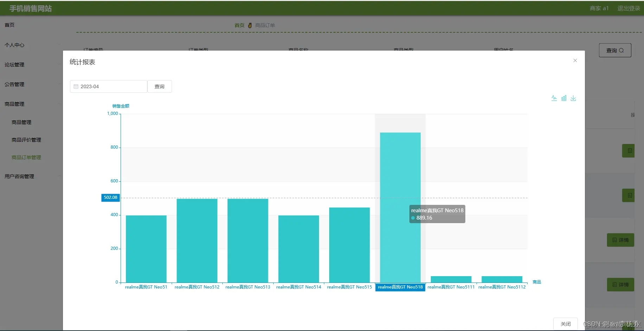This screenshot has height=331, width=644.
Task: Click the hand icon in the breadcrumb
Action: point(250,25)
